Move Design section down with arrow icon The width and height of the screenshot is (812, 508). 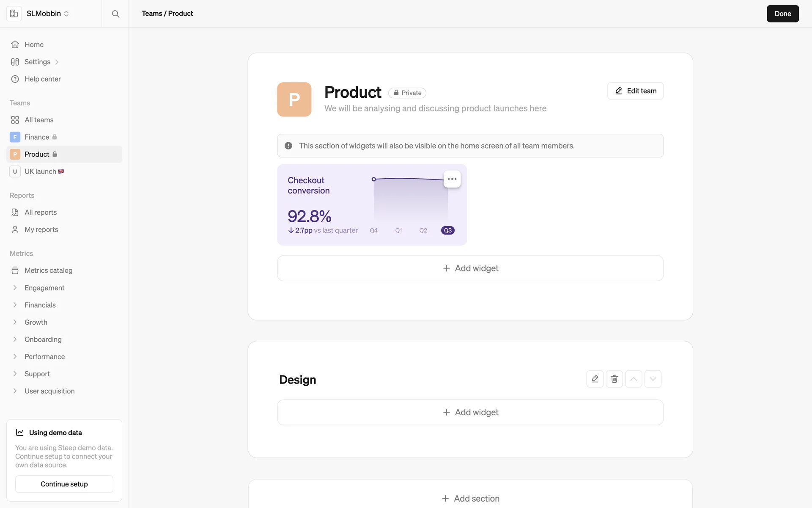point(653,379)
